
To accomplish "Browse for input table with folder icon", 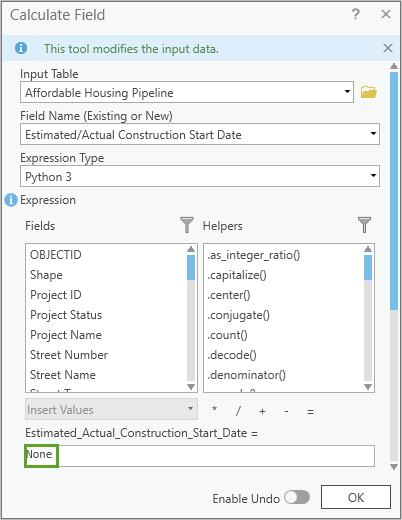I will pos(369,92).
